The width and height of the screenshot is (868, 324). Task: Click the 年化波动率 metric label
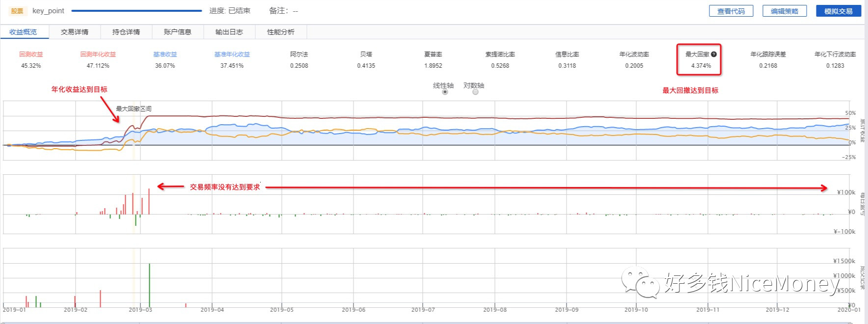634,54
